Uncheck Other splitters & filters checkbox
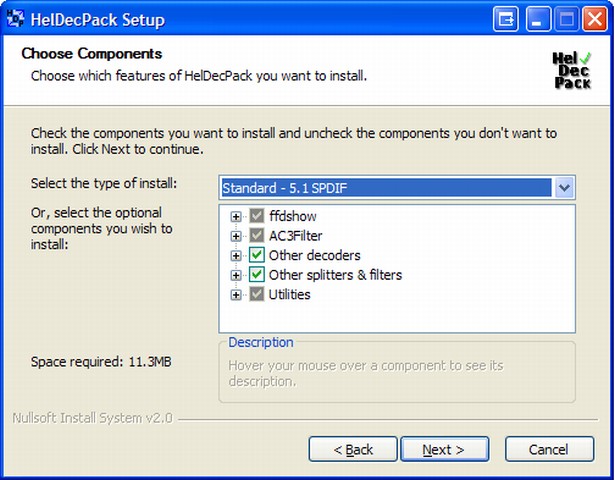This screenshot has height=480, width=615. pyautogui.click(x=258, y=275)
